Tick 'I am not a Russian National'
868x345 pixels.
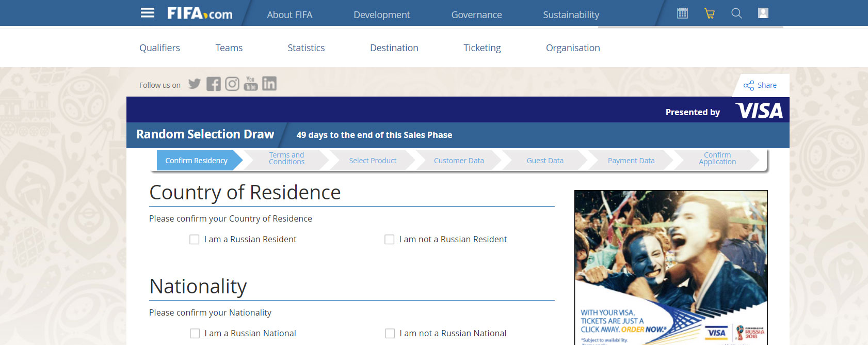pyautogui.click(x=390, y=334)
